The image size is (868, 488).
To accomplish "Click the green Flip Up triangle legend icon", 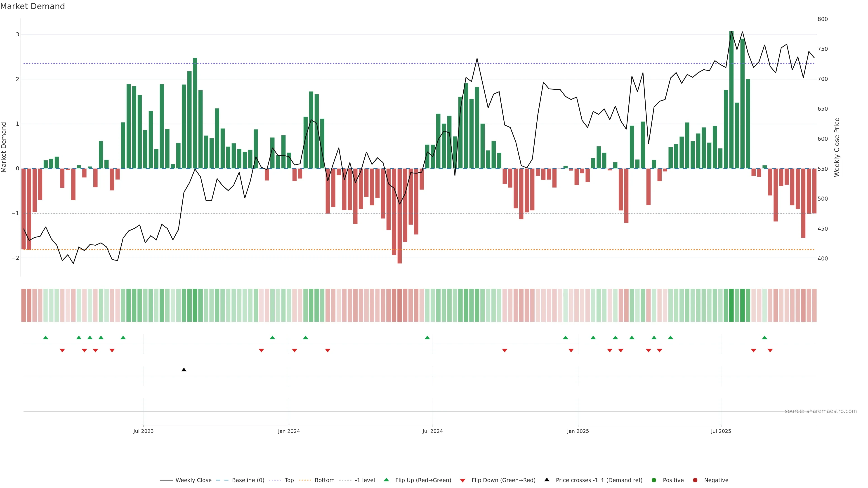I will point(386,480).
